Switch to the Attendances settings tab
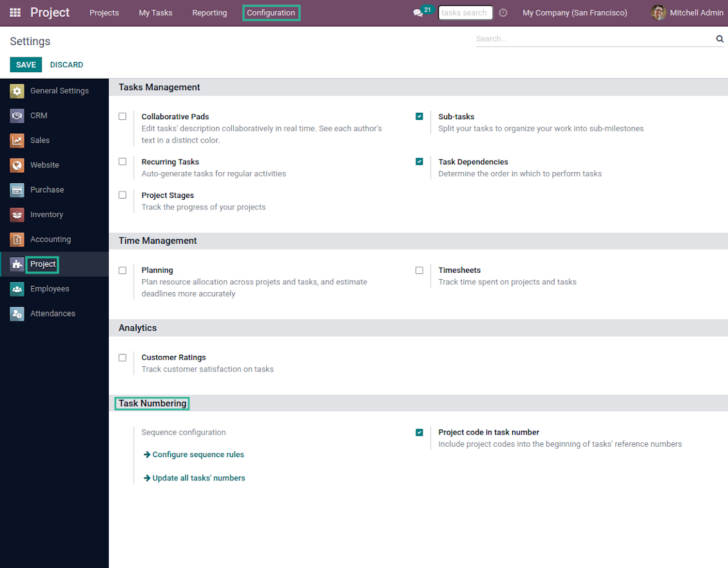728x568 pixels. point(54,314)
